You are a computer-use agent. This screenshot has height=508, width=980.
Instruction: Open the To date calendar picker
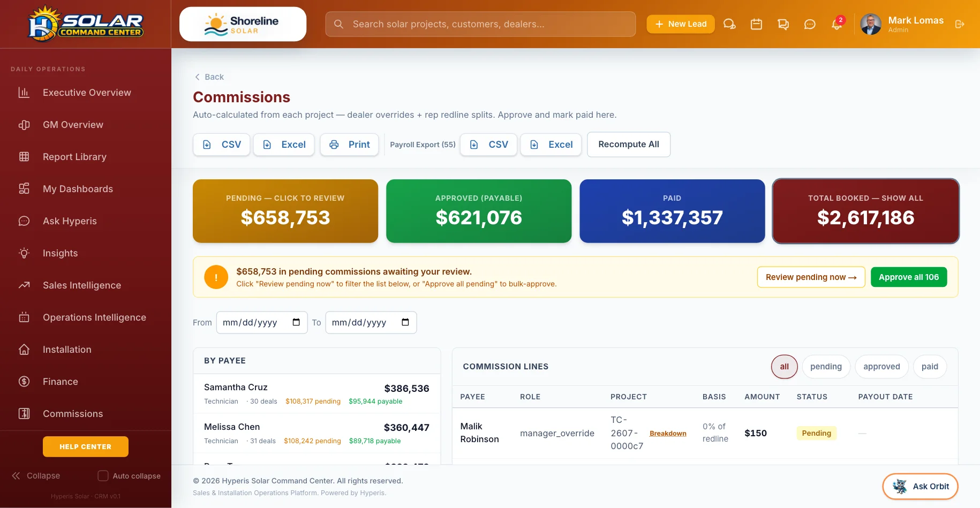tap(405, 322)
